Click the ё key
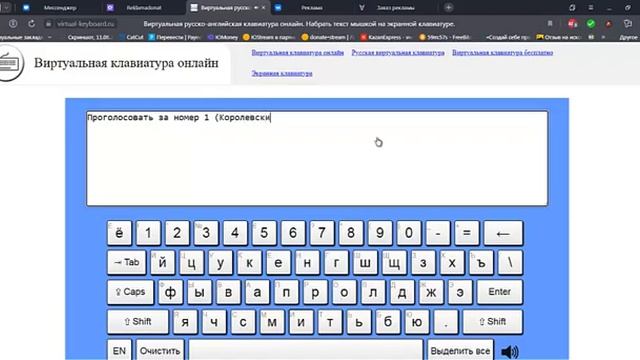 click(119, 233)
